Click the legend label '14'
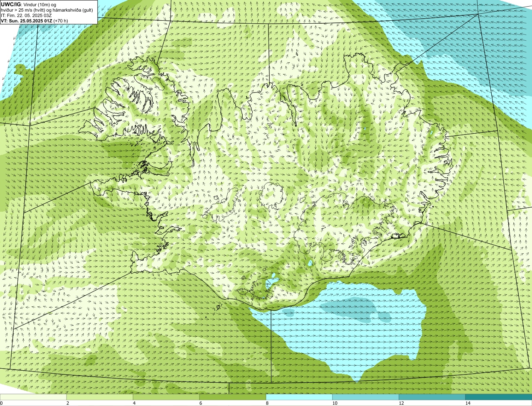The height and width of the screenshot is (406, 532). [x=468, y=403]
